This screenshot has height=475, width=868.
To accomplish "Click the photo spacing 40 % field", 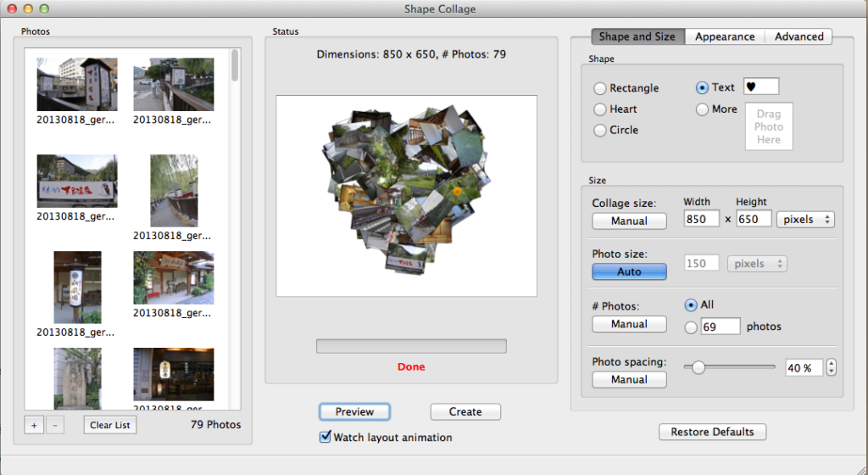I will 804,367.
